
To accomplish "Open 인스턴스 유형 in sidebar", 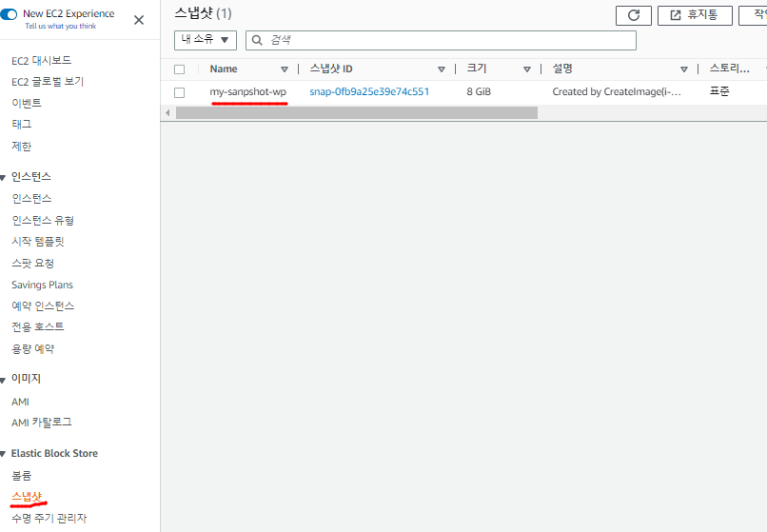I will [43, 221].
